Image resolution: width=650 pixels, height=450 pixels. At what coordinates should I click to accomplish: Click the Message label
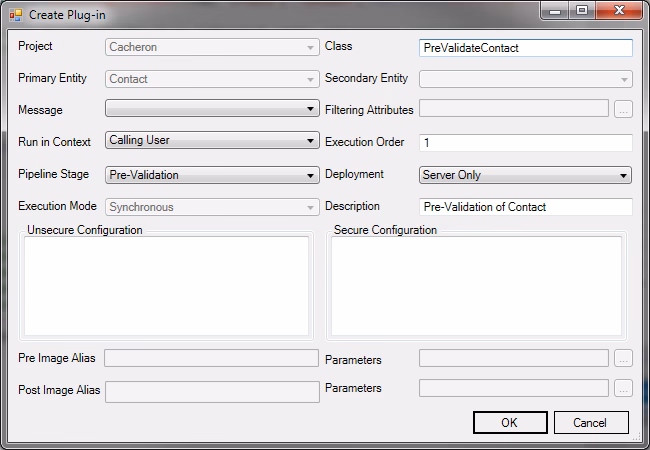pos(40,110)
